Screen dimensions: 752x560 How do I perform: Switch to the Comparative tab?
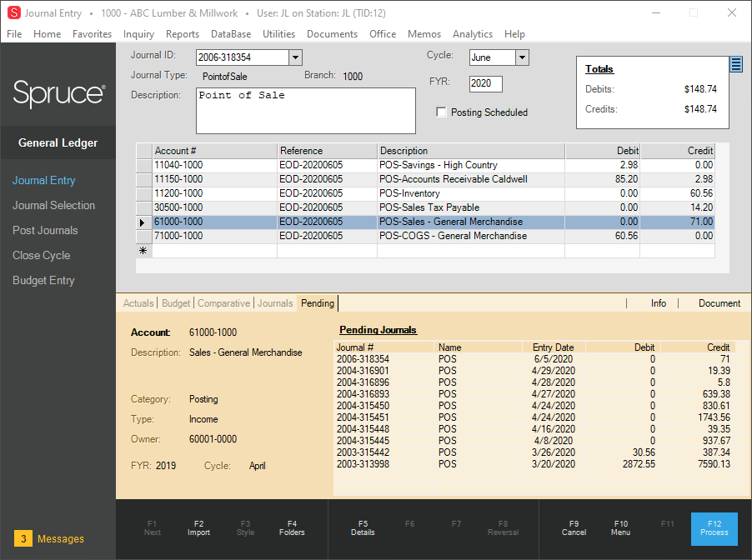(x=224, y=303)
